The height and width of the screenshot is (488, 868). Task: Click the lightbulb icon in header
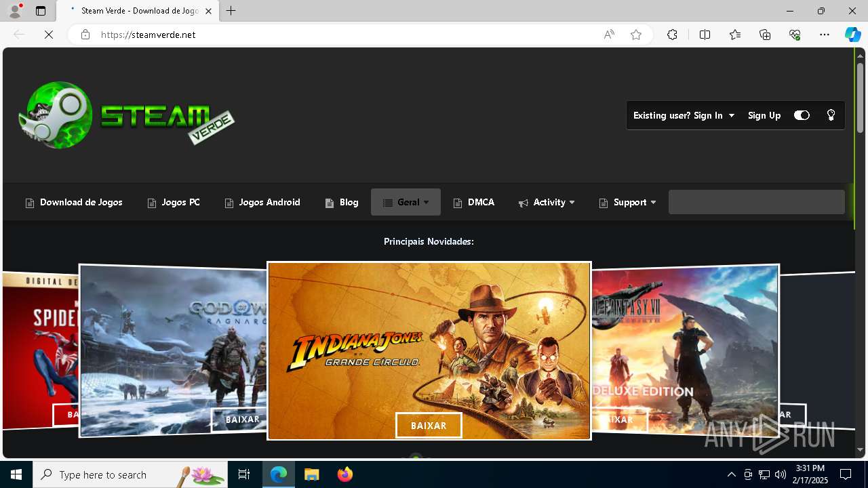pyautogui.click(x=831, y=115)
